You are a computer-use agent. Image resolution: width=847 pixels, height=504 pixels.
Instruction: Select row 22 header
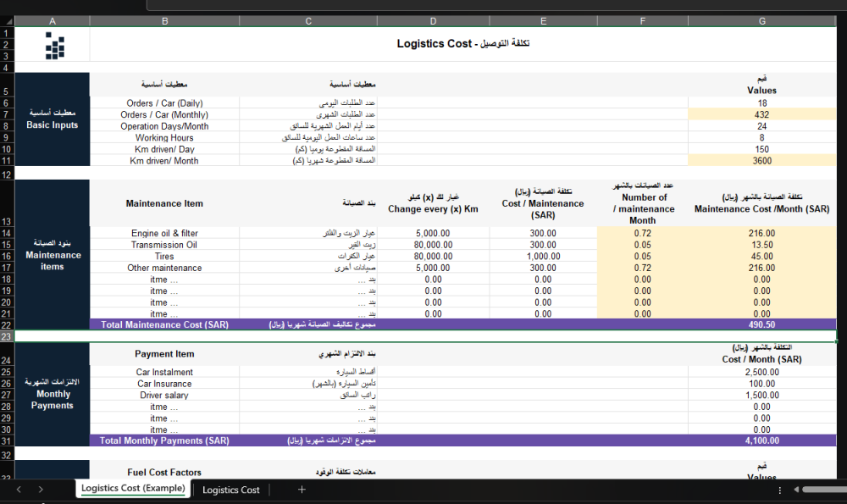coord(7,324)
